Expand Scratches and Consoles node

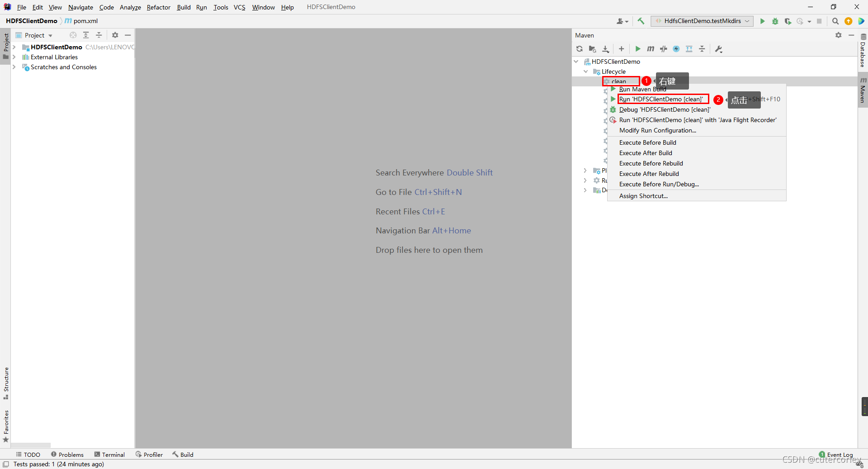pyautogui.click(x=14, y=67)
